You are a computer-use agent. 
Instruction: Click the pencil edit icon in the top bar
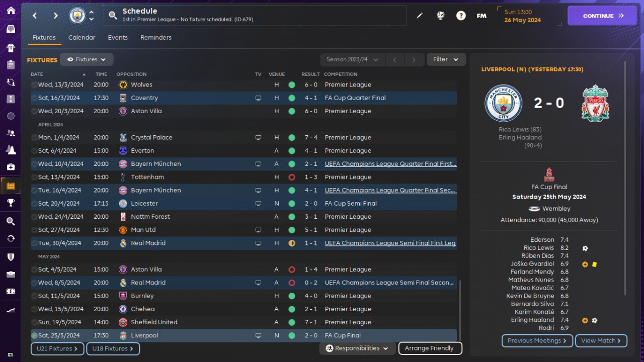[420, 16]
